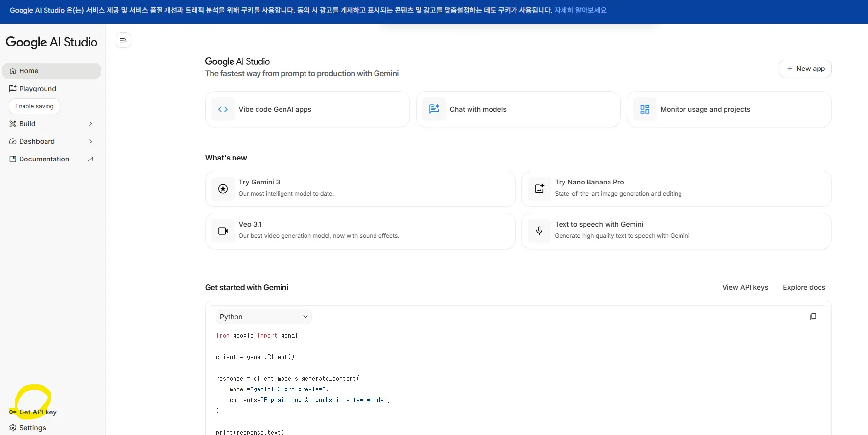Open the cookie notice learn-more link
868x435 pixels.
pos(580,10)
